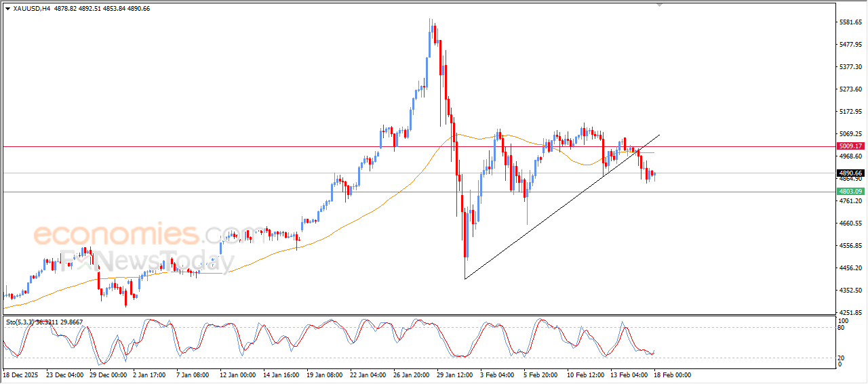The width and height of the screenshot is (868, 384).
Task: Click the 29 Jan 12:00 time marker
Action: tap(456, 375)
